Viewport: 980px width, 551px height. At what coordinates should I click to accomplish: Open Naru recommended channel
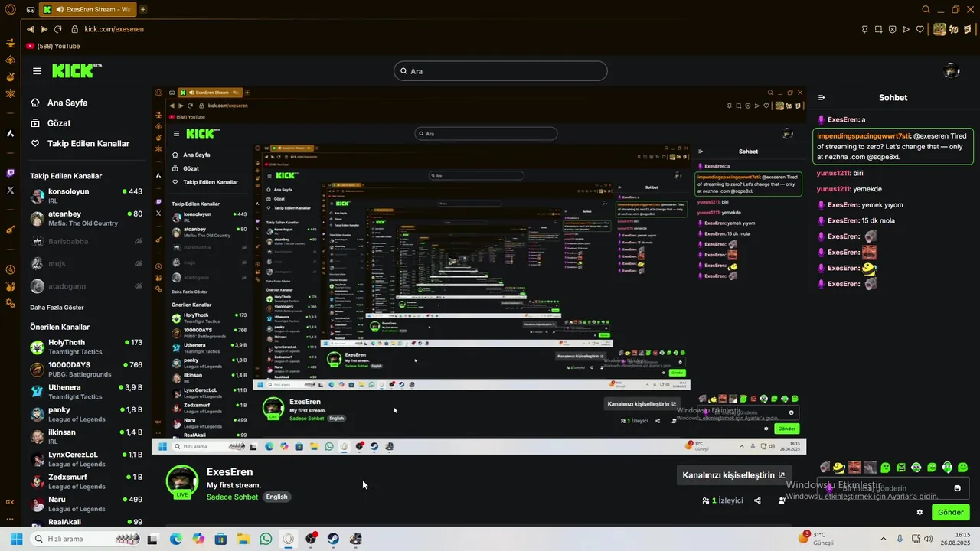(x=86, y=504)
